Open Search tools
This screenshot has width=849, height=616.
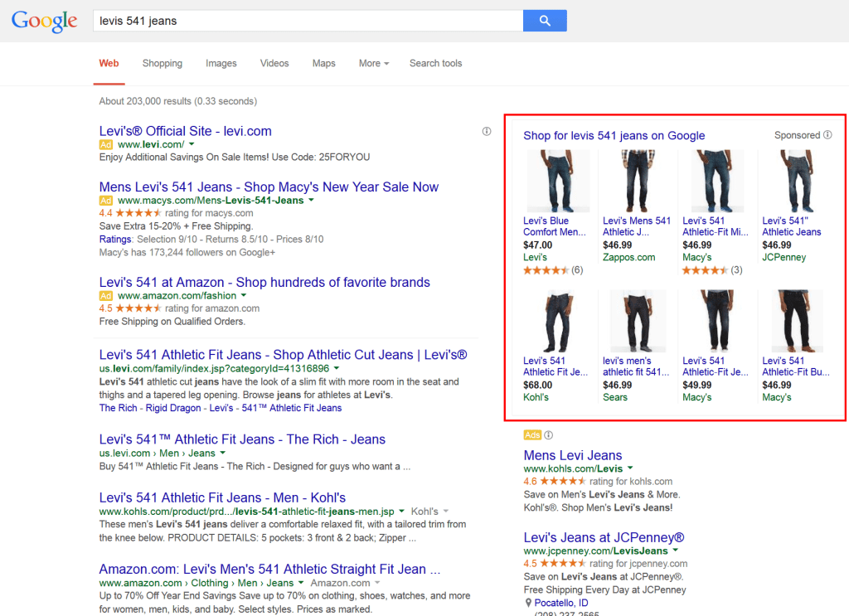(435, 63)
